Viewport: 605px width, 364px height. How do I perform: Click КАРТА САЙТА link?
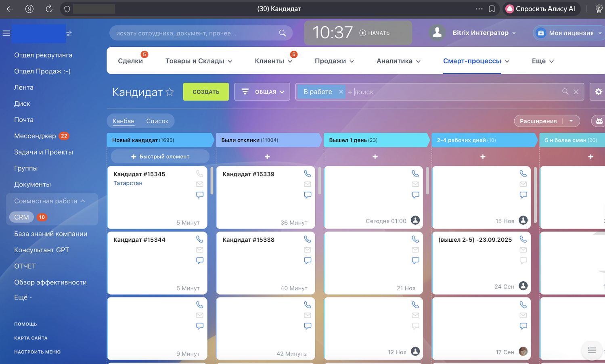(31, 338)
